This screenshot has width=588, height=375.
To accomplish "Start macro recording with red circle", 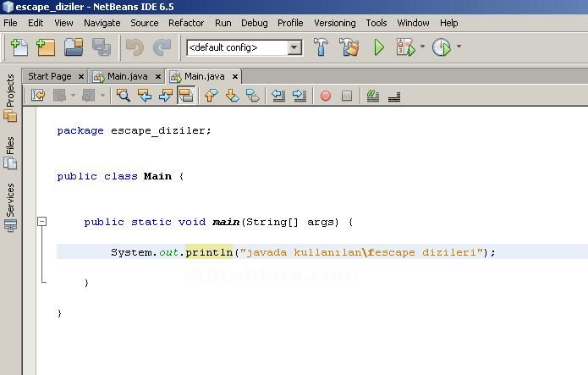I will (325, 96).
